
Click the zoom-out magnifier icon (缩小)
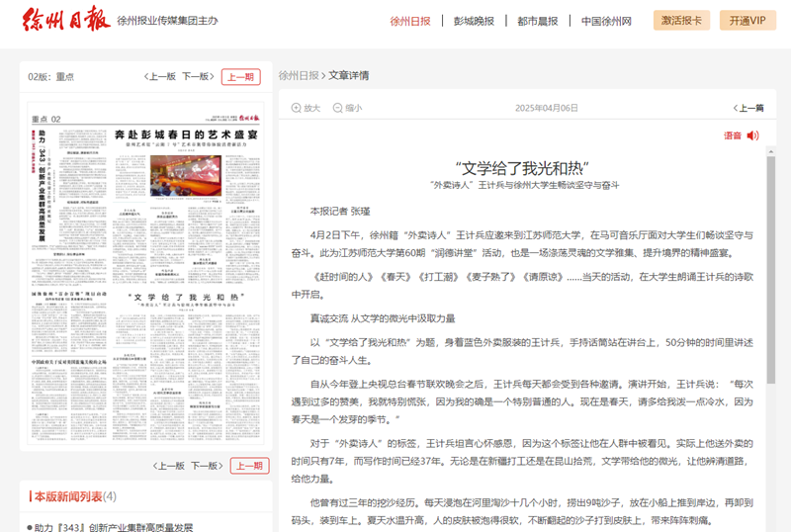(336, 109)
